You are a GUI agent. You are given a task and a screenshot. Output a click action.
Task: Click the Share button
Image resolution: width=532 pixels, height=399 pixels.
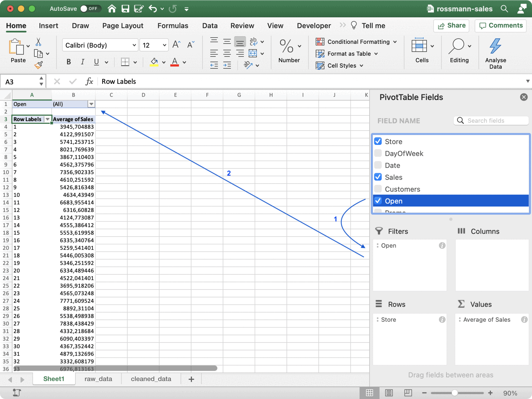tap(451, 26)
